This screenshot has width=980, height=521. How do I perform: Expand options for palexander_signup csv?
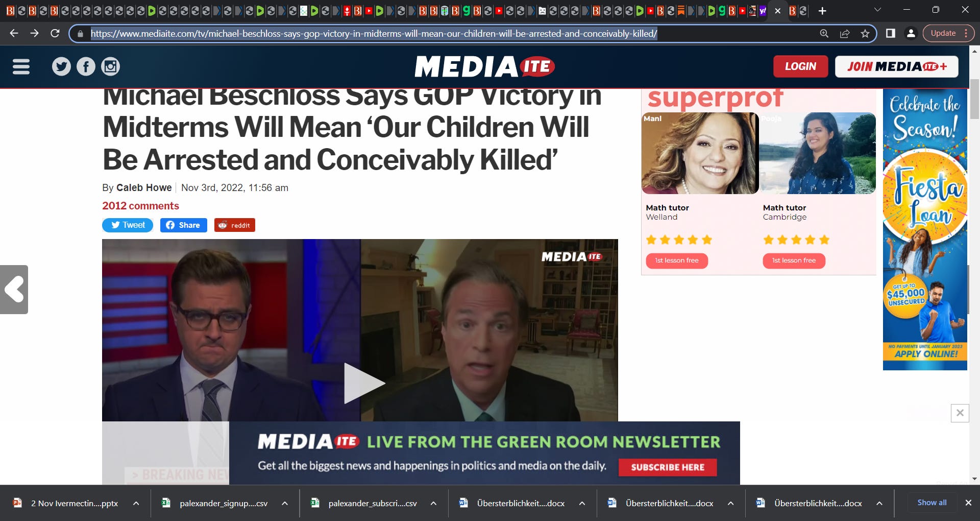point(285,503)
